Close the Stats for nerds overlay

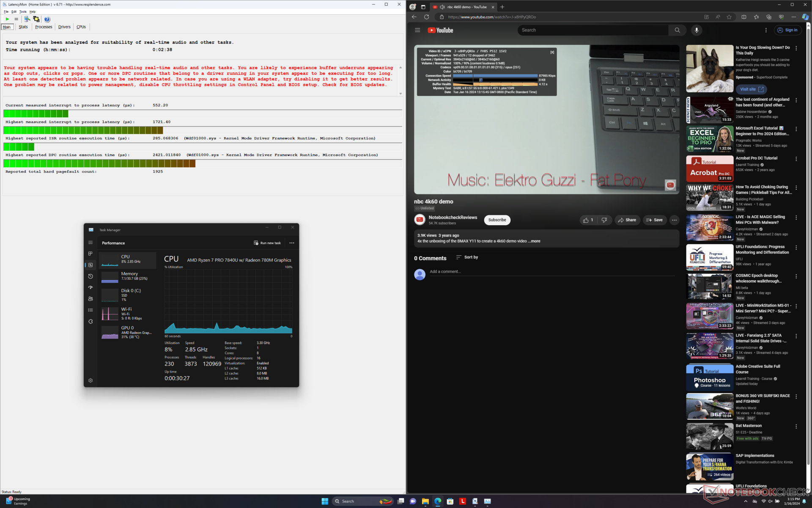[552, 52]
